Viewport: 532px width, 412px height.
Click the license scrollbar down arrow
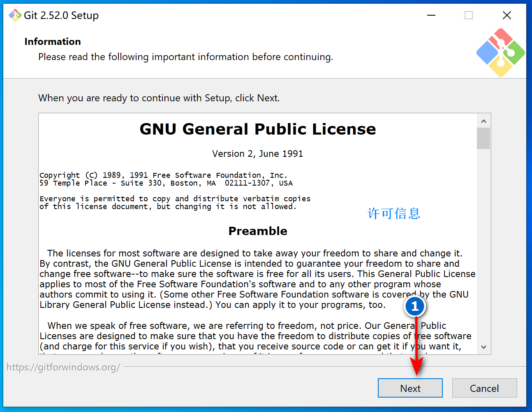pyautogui.click(x=483, y=347)
